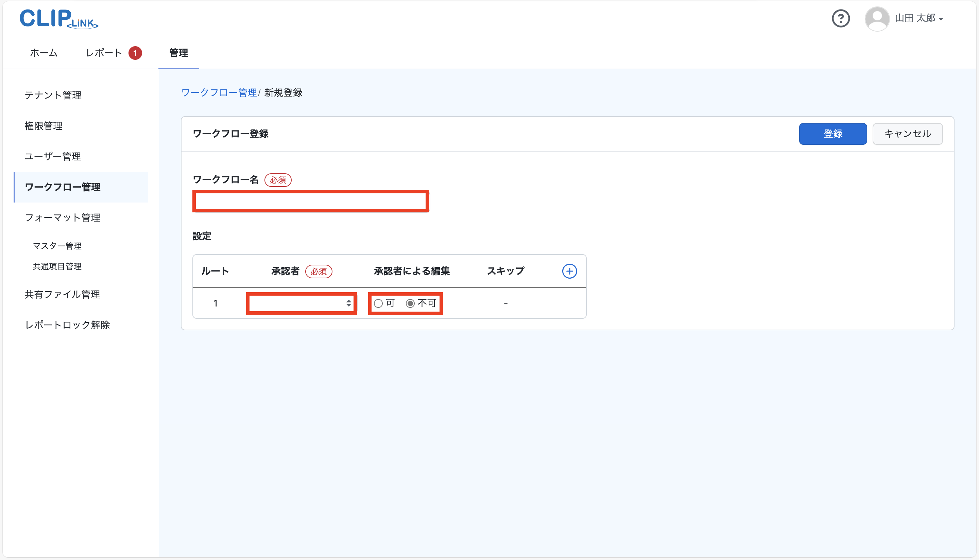
Task: Click the キャンセル button
Action: [908, 134]
